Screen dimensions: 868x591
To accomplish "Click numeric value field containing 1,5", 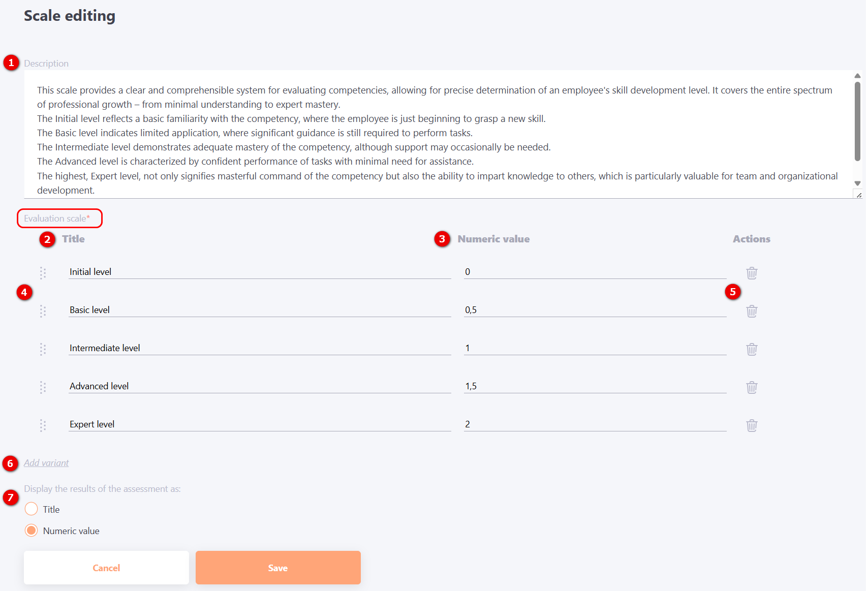I will pos(595,386).
